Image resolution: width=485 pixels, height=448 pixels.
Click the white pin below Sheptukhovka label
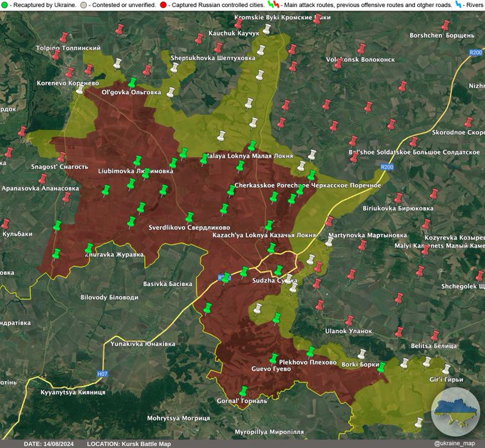coord(175,68)
